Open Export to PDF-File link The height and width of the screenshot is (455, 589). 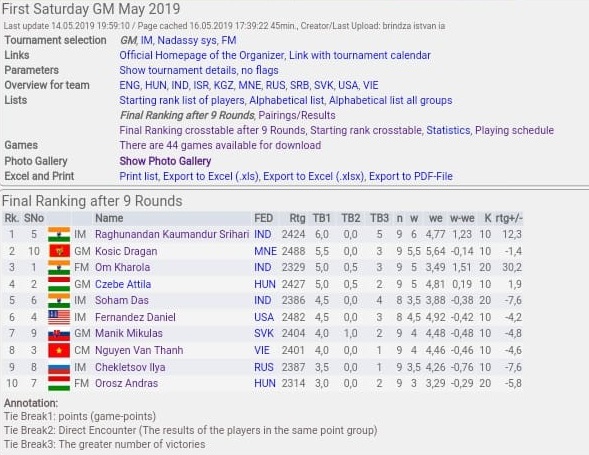coord(411,176)
